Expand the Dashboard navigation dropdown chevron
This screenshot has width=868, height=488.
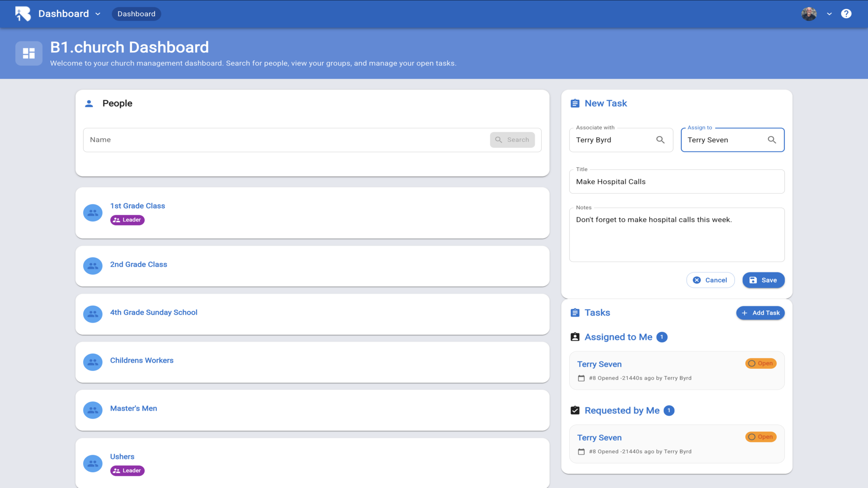pyautogui.click(x=98, y=14)
